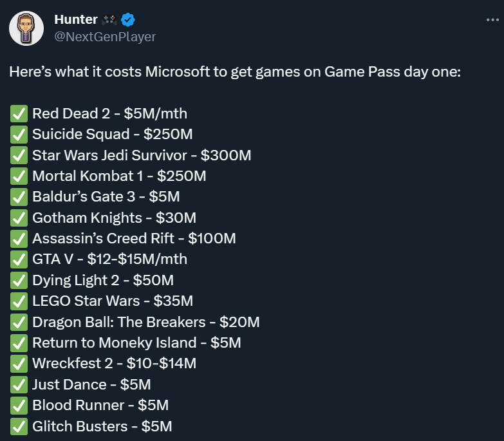The image size is (504, 441).
Task: Click the checkmark next to LEGO Star Wars
Action: coord(19,301)
